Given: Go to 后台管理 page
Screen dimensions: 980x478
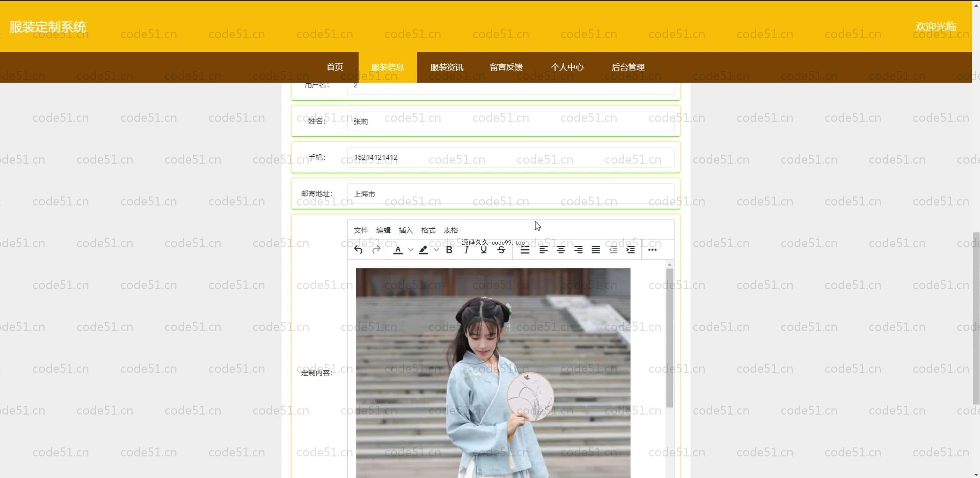Looking at the screenshot, I should pyautogui.click(x=628, y=67).
